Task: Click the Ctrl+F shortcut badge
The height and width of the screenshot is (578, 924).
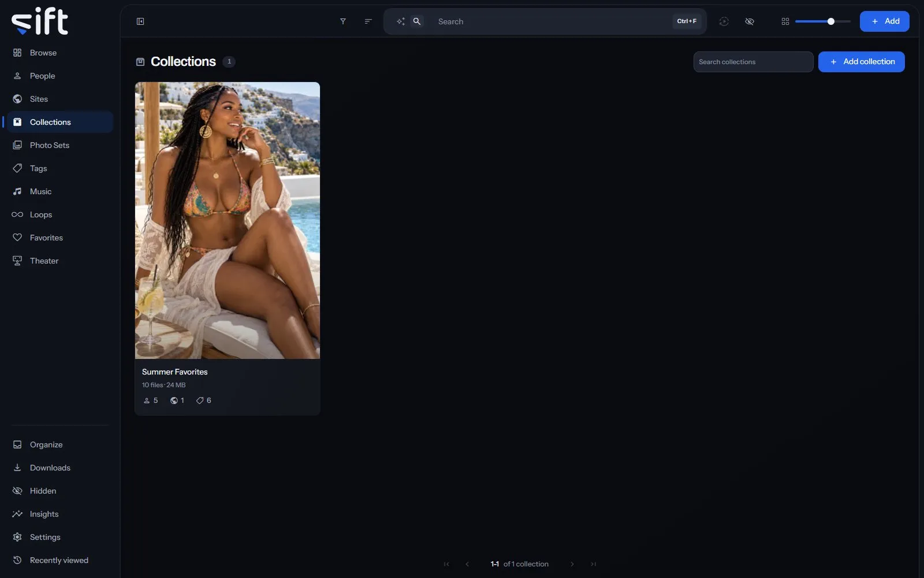Action: pos(687,21)
